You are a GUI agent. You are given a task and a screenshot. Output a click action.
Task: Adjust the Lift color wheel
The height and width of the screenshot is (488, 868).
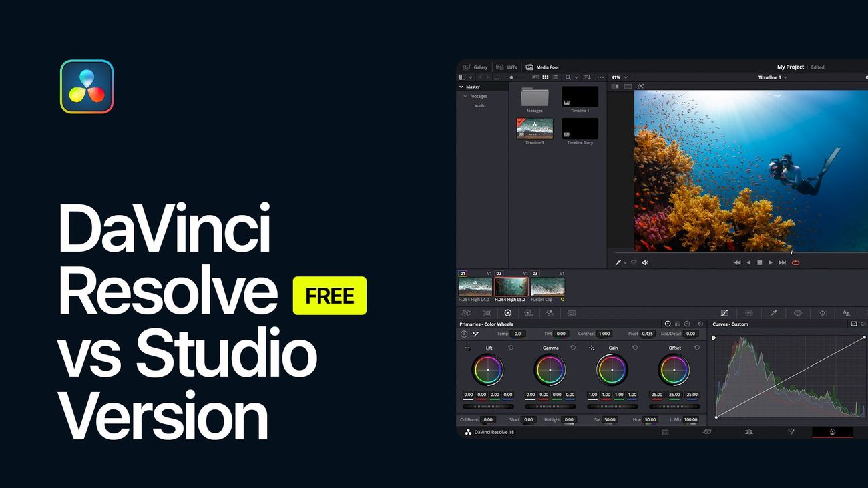488,370
